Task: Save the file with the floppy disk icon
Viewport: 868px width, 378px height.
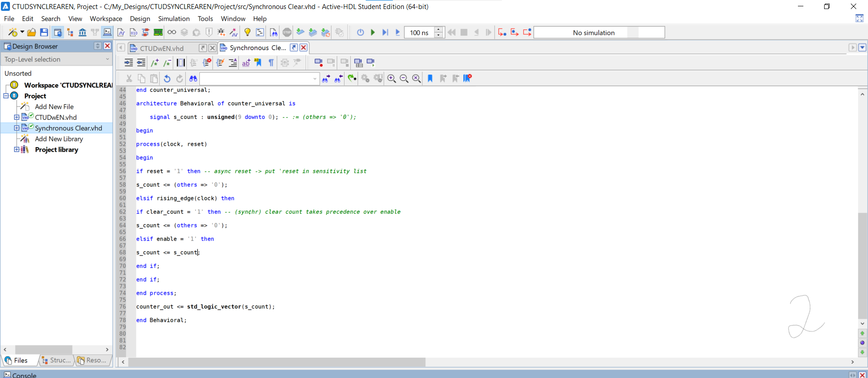Action: coord(44,33)
